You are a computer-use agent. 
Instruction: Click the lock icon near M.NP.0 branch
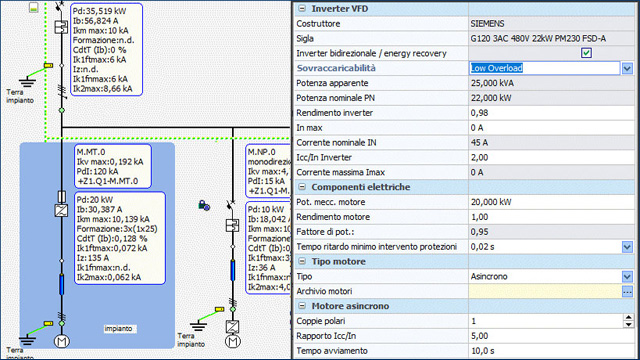click(x=204, y=205)
